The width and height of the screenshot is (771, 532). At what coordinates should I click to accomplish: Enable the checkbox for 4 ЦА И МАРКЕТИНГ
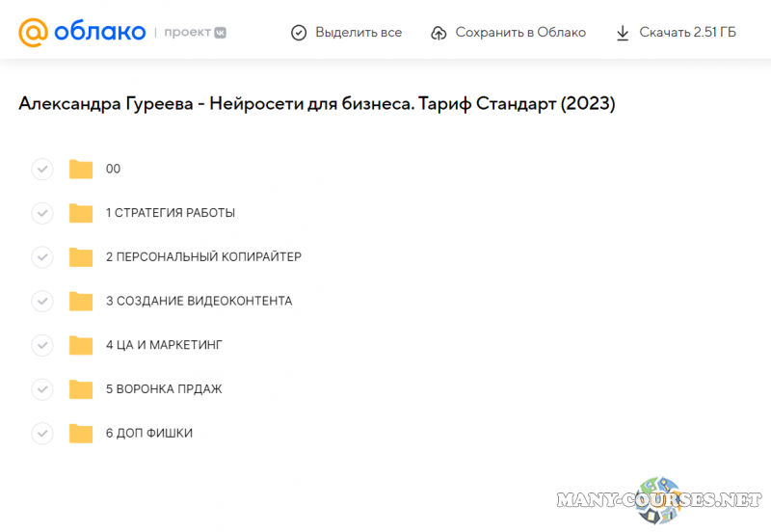(x=42, y=345)
